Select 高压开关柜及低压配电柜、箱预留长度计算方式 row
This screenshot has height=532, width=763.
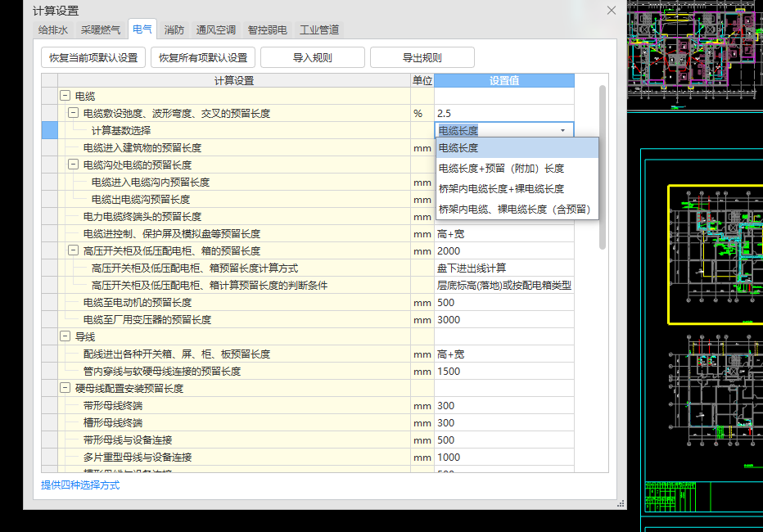tap(234, 268)
